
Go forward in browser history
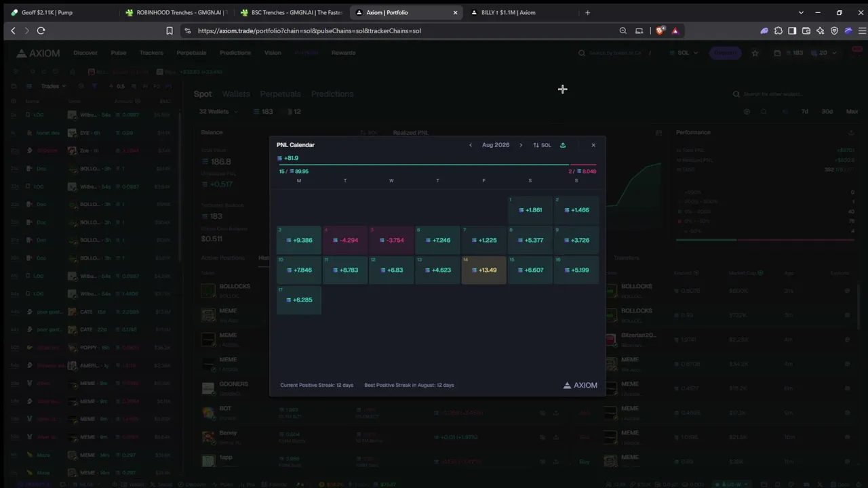26,30
